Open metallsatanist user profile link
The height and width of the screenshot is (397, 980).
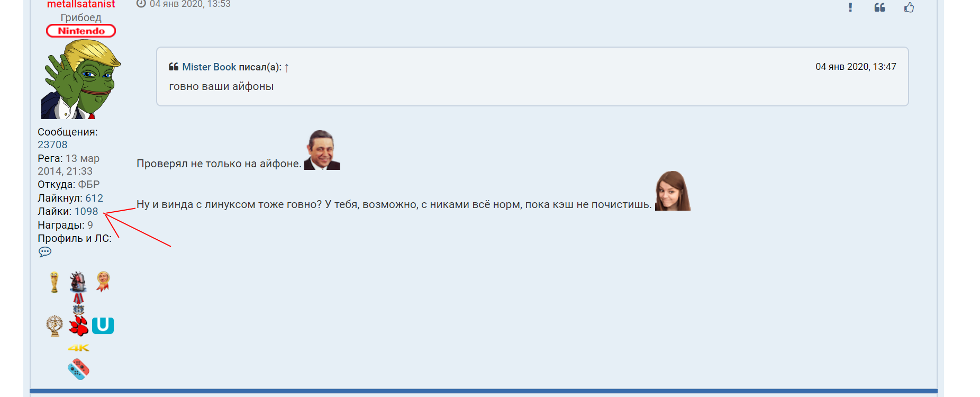80,4
